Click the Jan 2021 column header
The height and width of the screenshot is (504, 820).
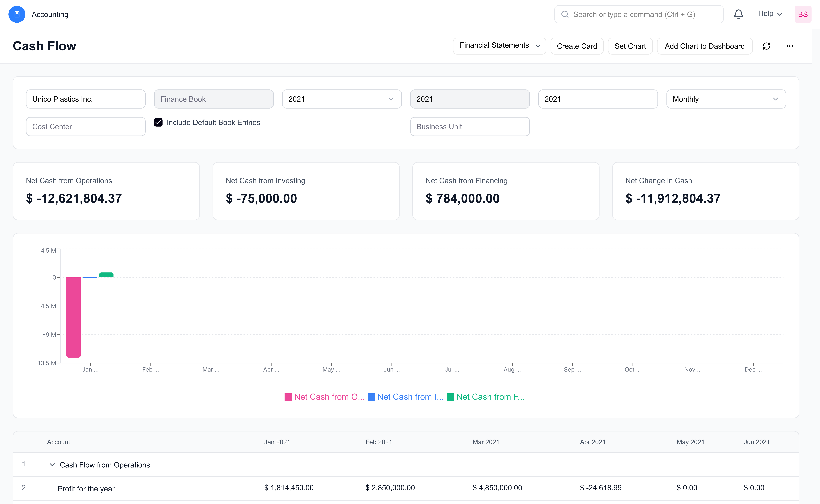click(277, 442)
